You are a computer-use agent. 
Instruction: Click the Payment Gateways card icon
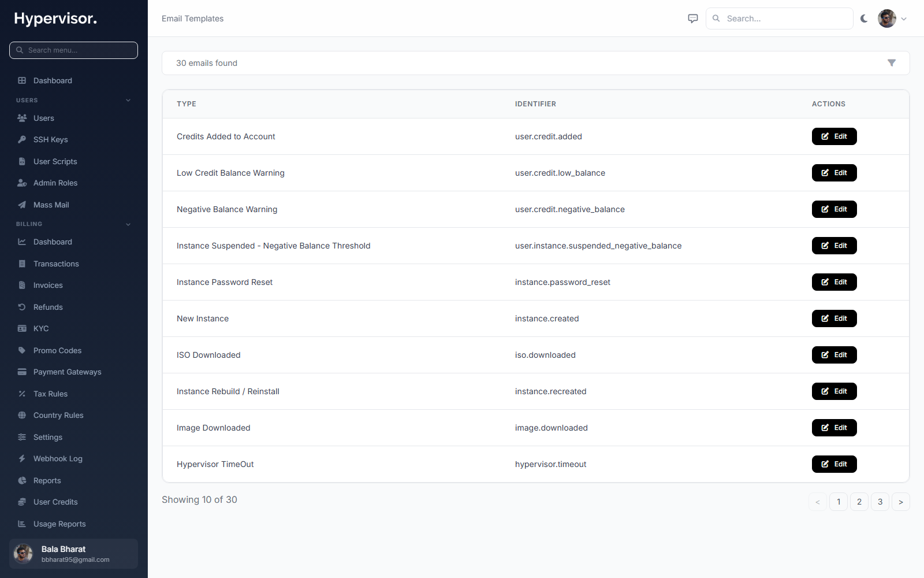22,372
